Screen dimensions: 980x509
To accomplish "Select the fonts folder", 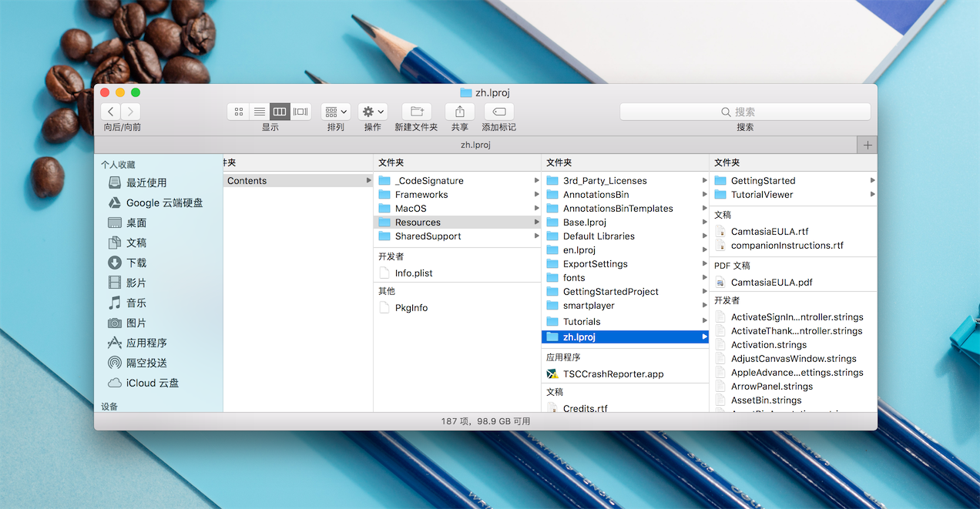I will pos(625,278).
